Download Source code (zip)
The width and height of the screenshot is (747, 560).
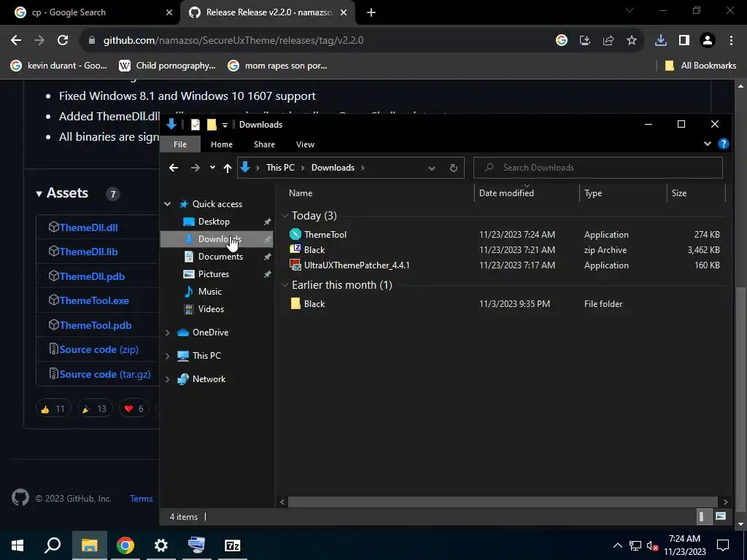[99, 349]
